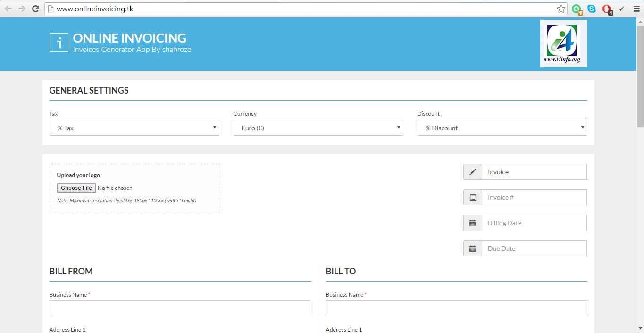The image size is (644, 333).
Task: Click the i4info.org logo image
Action: 563,43
